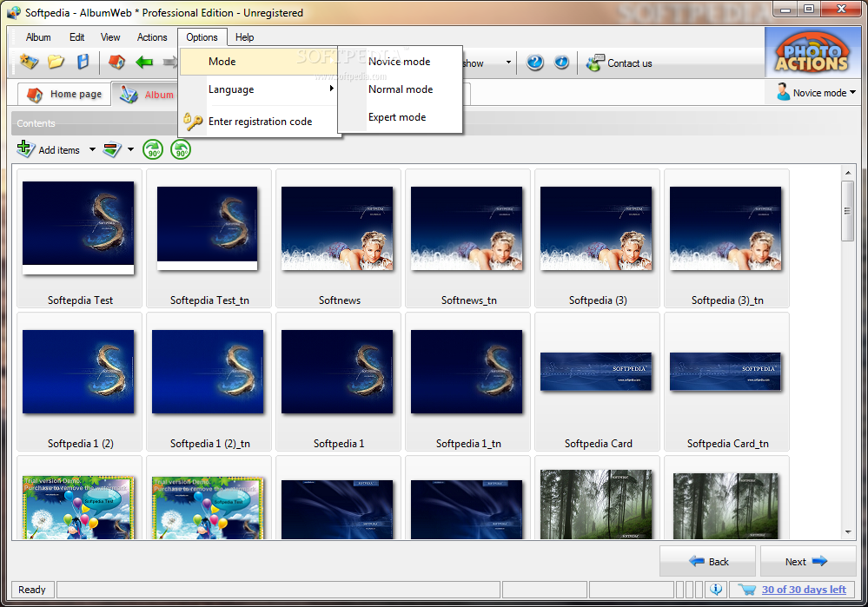
Task: Select the Softepdia Test thumbnail
Action: pyautogui.click(x=79, y=239)
